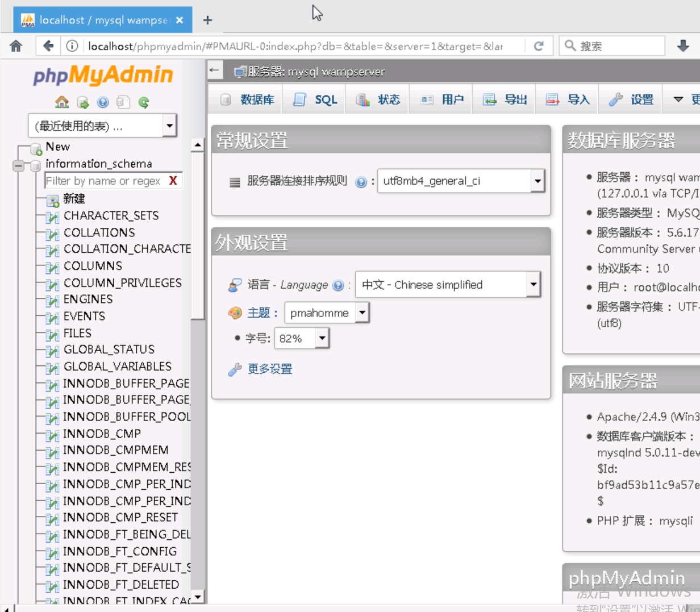Open the INNODB_CMP table
This screenshot has width=700, height=612.
point(102,434)
